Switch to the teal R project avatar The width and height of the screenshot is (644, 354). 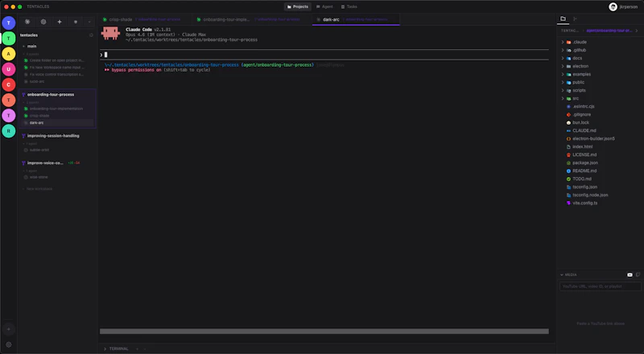(x=9, y=131)
